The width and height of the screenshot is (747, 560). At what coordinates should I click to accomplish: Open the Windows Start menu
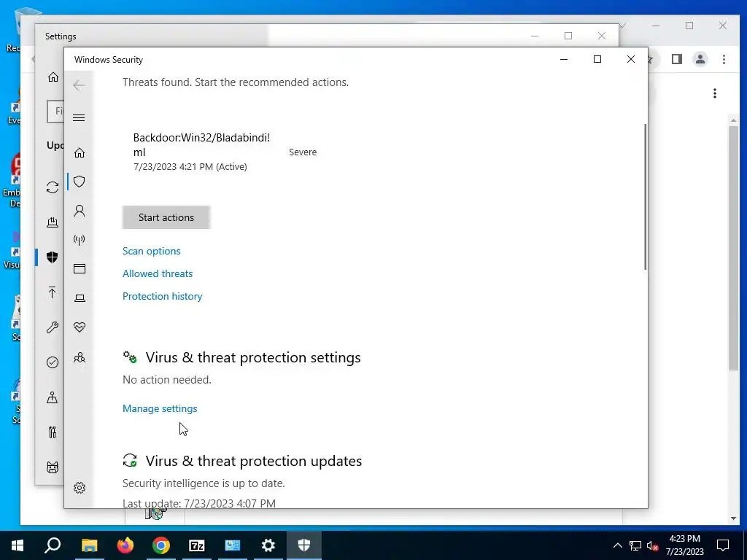[x=18, y=545]
